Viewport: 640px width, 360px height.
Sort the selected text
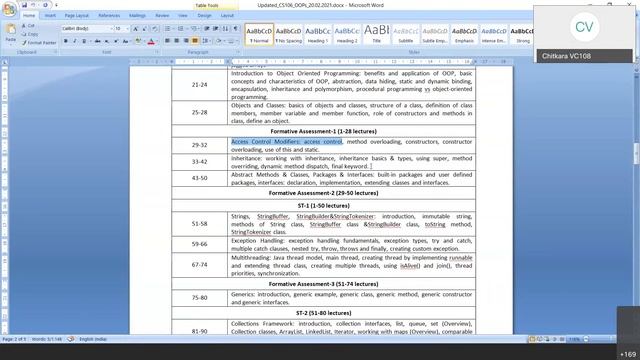pos(225,29)
